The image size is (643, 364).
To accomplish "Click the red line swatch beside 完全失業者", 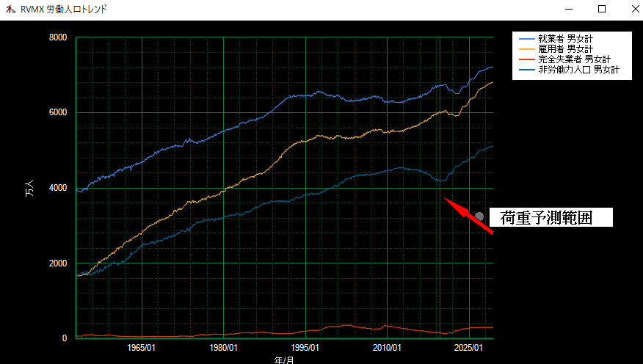I will [x=527, y=59].
